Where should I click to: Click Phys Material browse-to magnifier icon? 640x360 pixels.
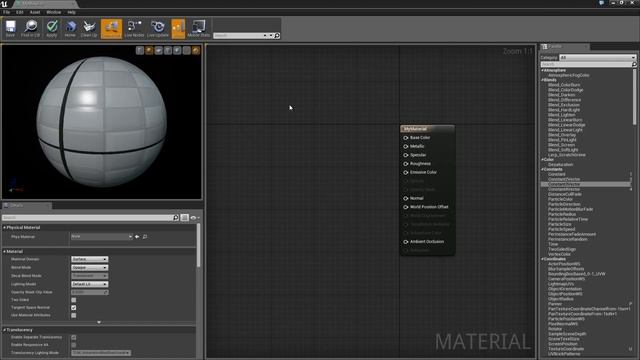[145, 237]
